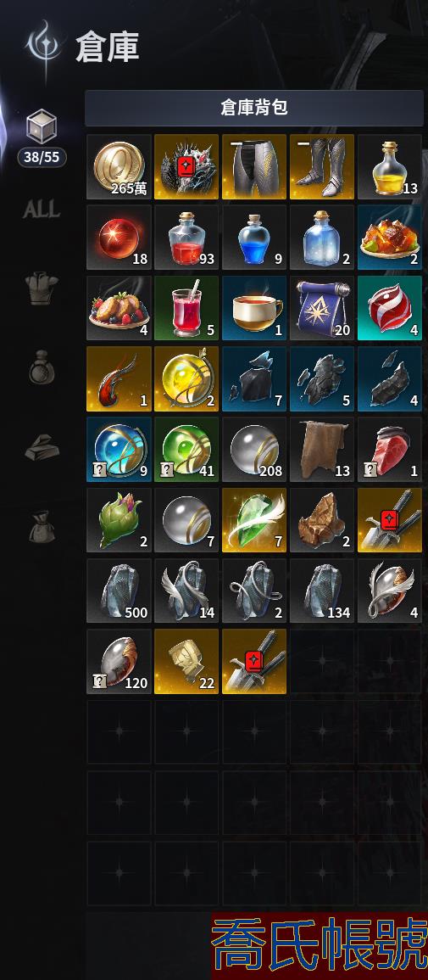Select the armored boots equipment item
The image size is (428, 980).
(321, 167)
